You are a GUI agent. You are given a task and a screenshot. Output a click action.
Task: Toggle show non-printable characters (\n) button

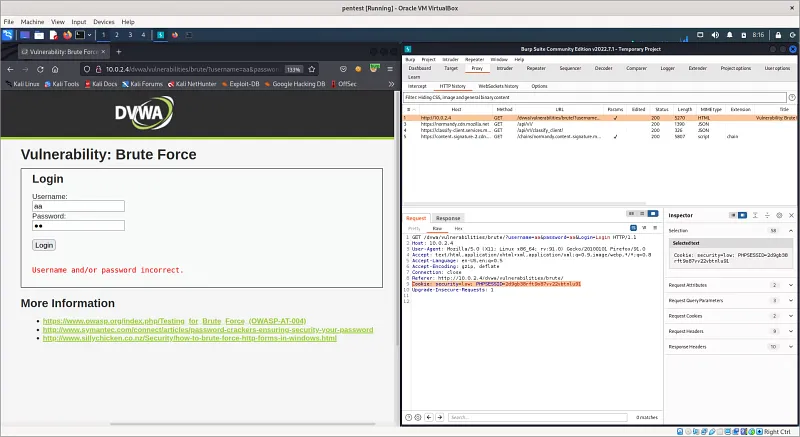tap(644, 228)
